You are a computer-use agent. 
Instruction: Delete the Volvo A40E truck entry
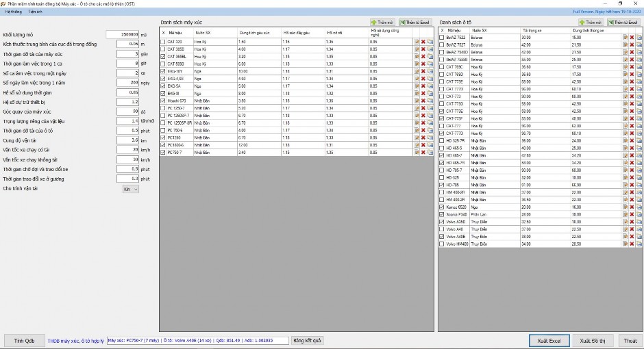(x=632, y=236)
